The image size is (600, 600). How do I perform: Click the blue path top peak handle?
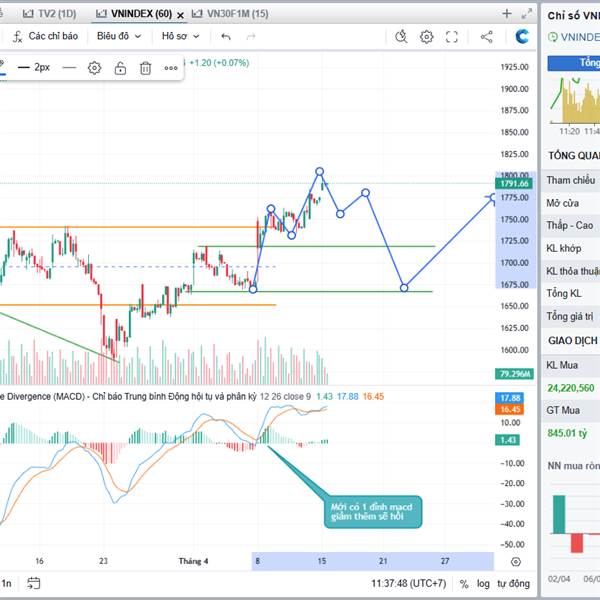pos(320,171)
